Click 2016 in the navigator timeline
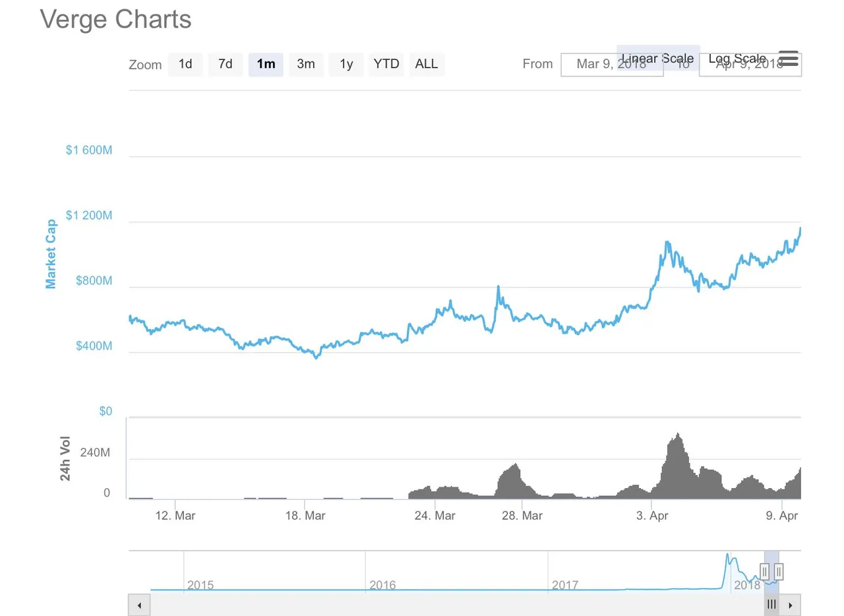This screenshot has width=844, height=616. 382,586
